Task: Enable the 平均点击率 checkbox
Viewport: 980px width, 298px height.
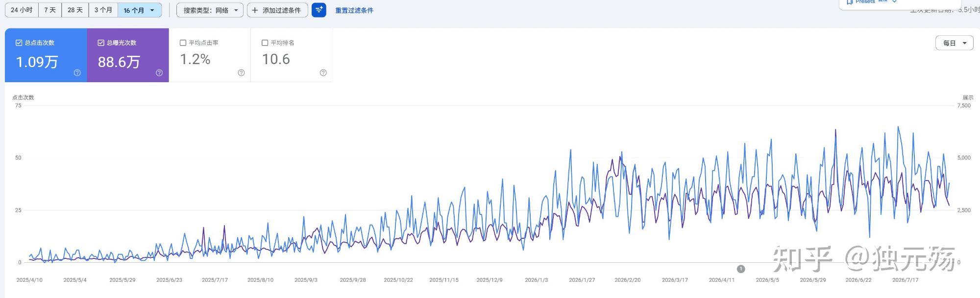Action: 183,43
